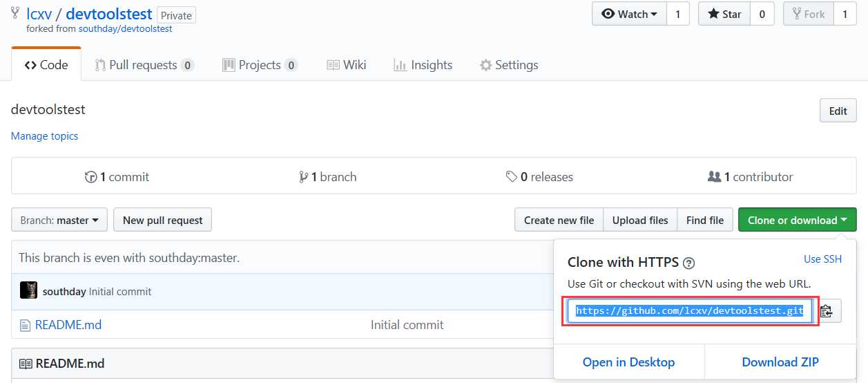Screen dimensions: 868x383
Task: View the 1 commit history
Action: [x=117, y=177]
